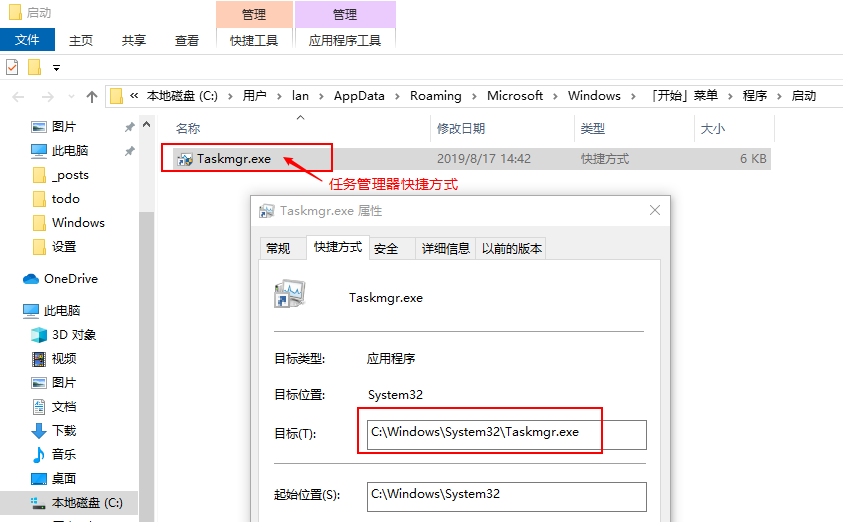Switch to the 主页 ribbon tab

click(x=81, y=40)
